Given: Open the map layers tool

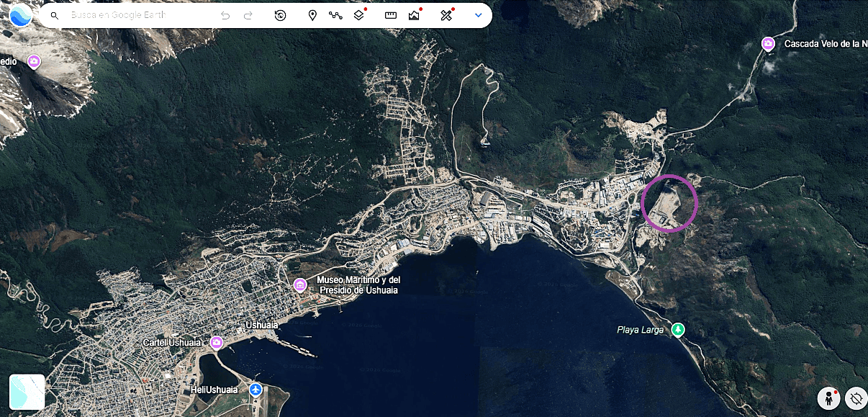Looking at the screenshot, I should (x=359, y=15).
